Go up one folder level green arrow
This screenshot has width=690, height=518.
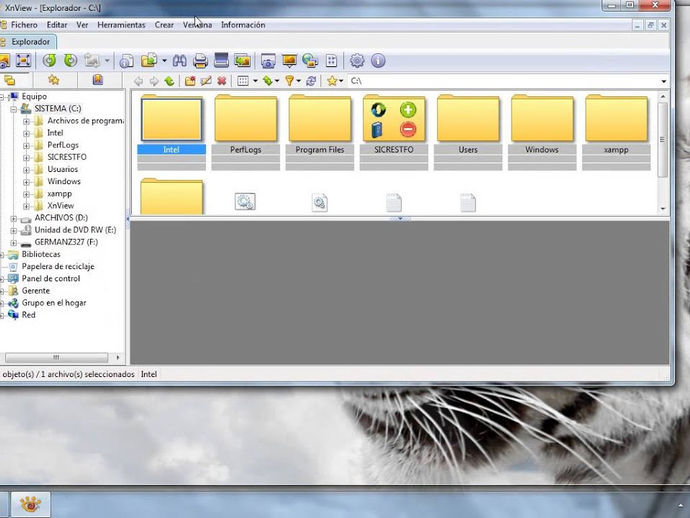(x=169, y=81)
